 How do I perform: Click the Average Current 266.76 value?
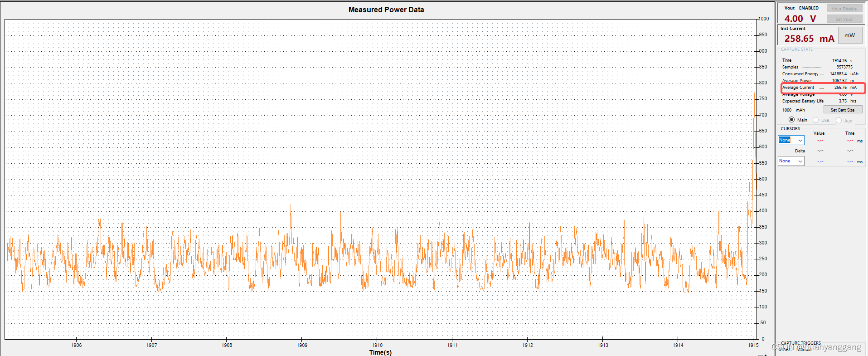840,88
